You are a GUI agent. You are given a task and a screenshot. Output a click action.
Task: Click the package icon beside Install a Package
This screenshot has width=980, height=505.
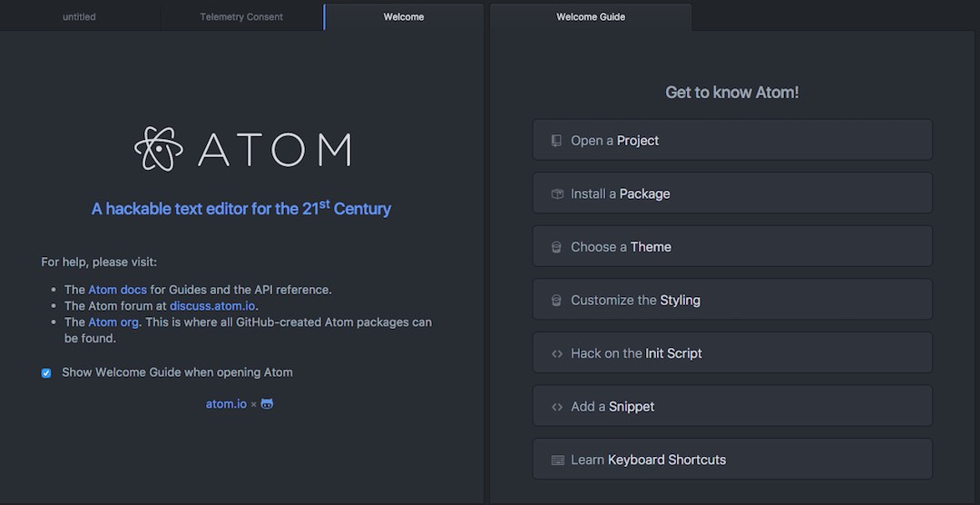tap(557, 194)
